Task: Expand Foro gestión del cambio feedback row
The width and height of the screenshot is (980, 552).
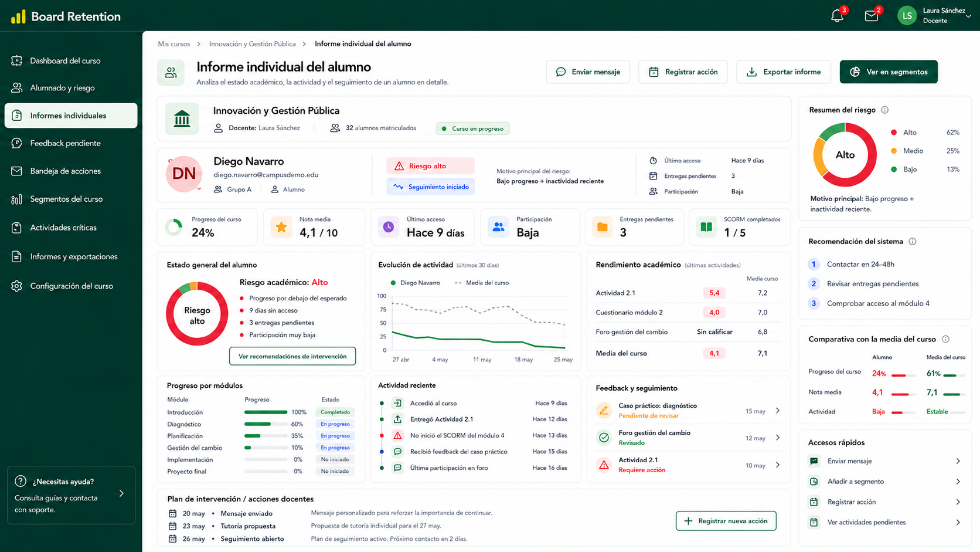Action: [778, 438]
